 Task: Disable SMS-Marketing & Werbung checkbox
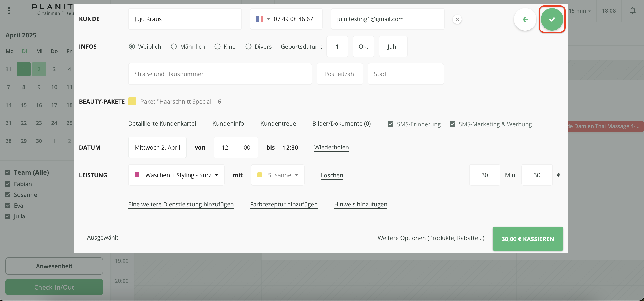(452, 124)
